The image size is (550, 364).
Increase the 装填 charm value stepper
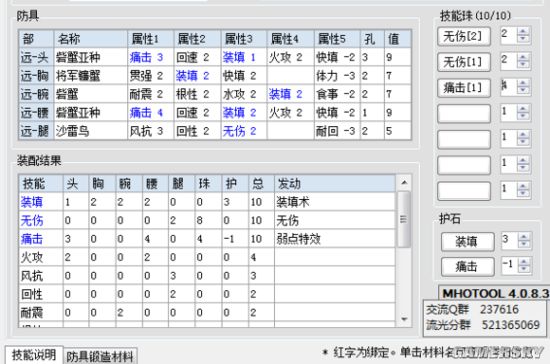click(x=524, y=237)
